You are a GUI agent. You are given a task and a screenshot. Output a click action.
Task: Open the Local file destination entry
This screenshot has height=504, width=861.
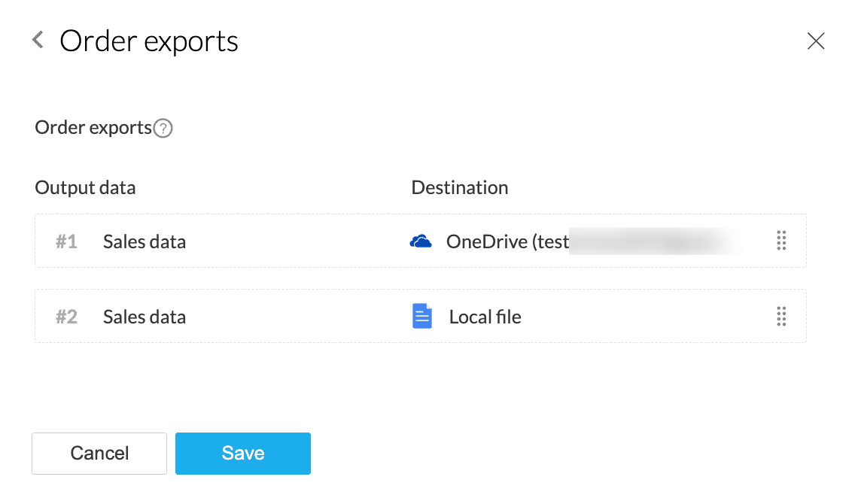point(485,317)
